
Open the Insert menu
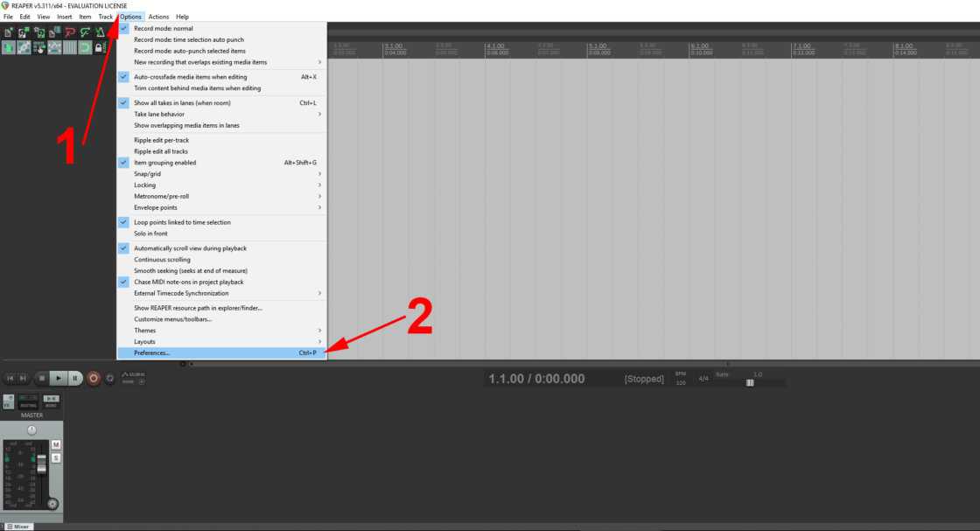point(65,17)
